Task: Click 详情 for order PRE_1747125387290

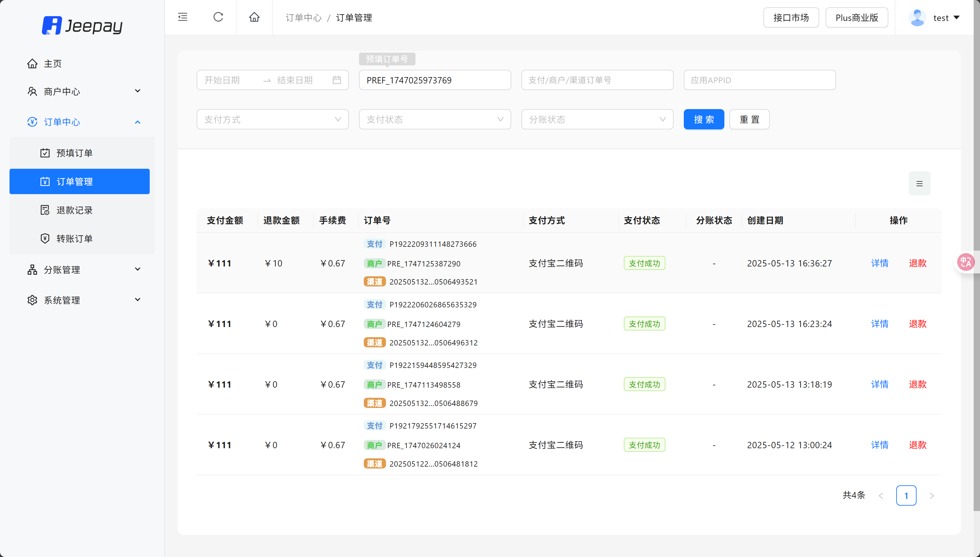Action: point(879,263)
